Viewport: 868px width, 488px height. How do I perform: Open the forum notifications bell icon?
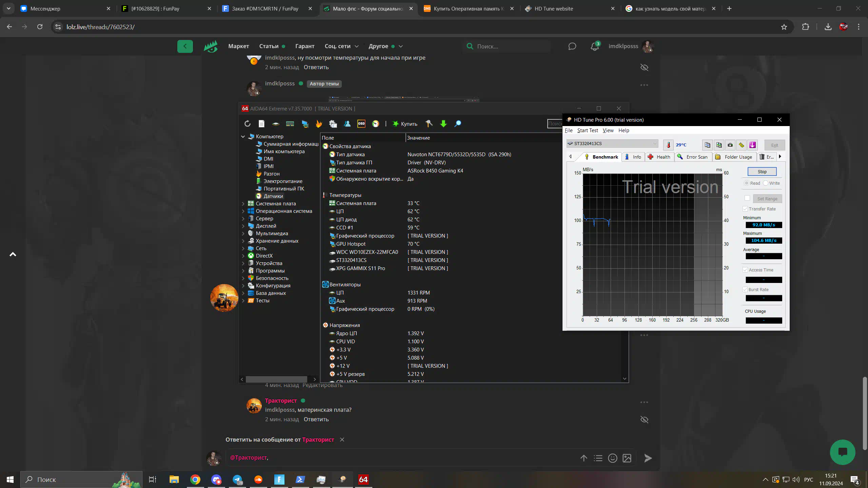[594, 46]
